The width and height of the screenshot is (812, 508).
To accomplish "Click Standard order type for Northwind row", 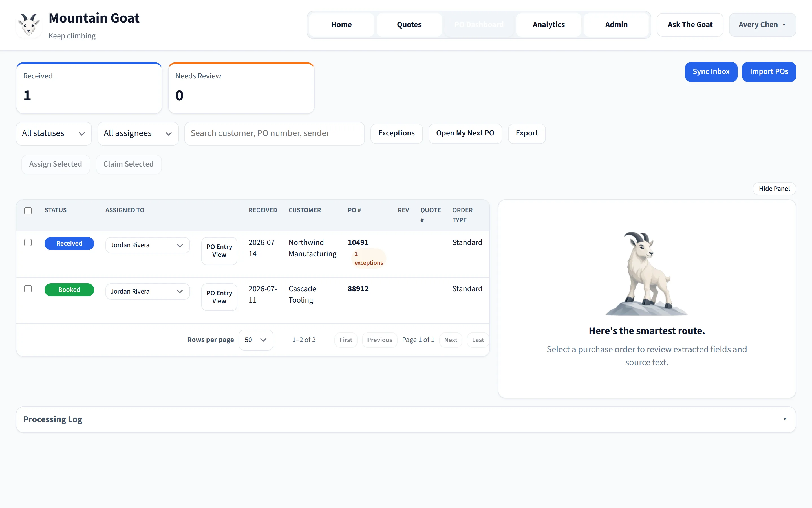I will tap(467, 242).
